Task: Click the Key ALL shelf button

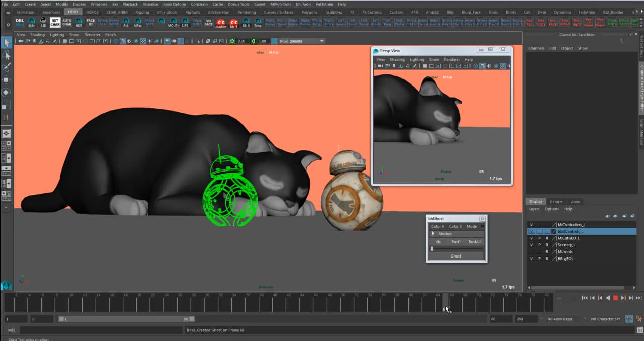Action: (529, 22)
